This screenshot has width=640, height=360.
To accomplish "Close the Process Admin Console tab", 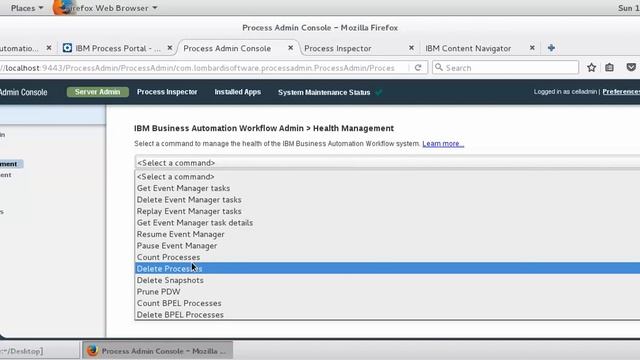I will point(291,48).
